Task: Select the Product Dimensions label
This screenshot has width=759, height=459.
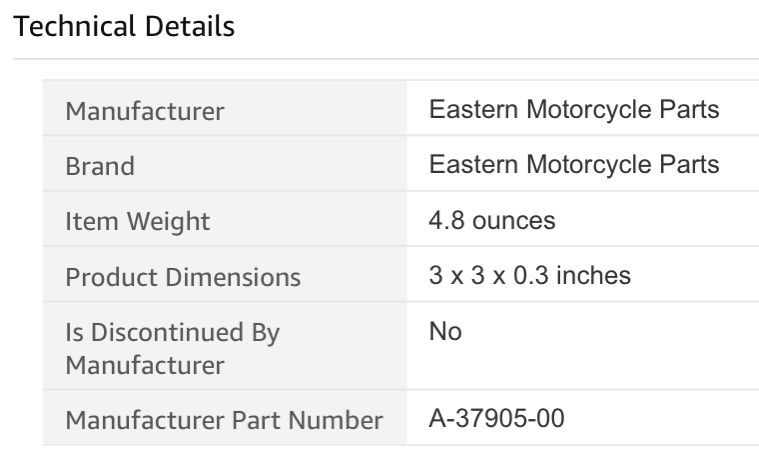Action: [x=183, y=277]
